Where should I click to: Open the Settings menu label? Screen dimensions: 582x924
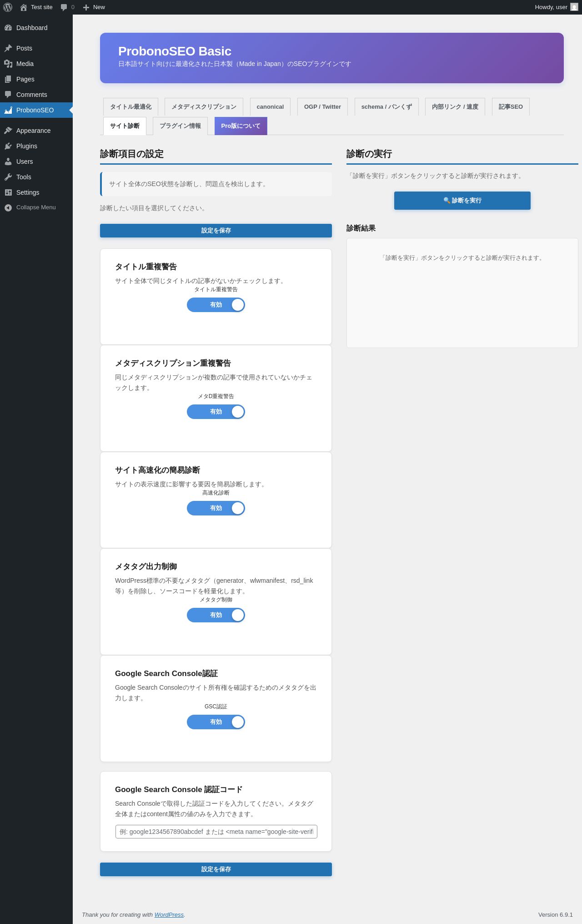pyautogui.click(x=28, y=192)
